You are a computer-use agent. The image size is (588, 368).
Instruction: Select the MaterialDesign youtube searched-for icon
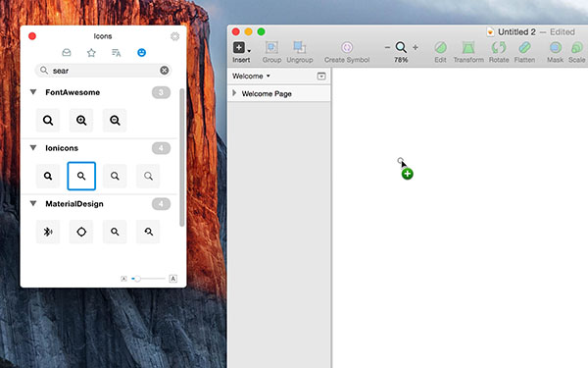coord(148,232)
